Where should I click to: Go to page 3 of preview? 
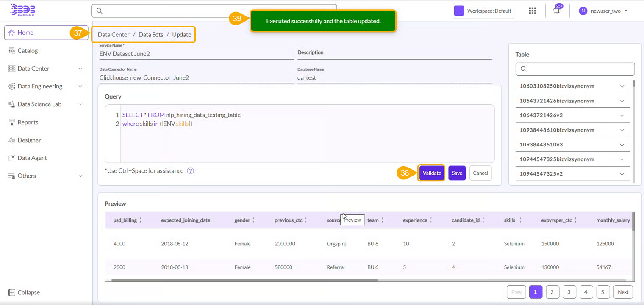pyautogui.click(x=569, y=292)
